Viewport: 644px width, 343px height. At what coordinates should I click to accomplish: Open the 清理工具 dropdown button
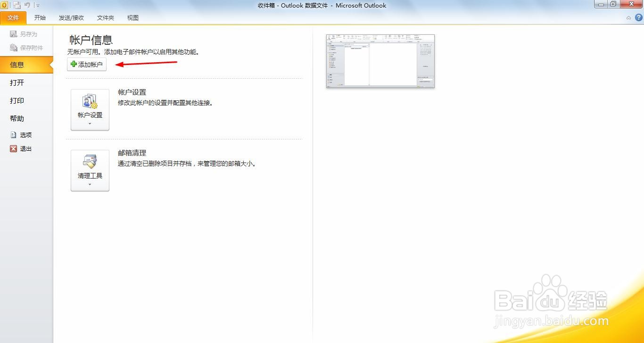pyautogui.click(x=90, y=171)
